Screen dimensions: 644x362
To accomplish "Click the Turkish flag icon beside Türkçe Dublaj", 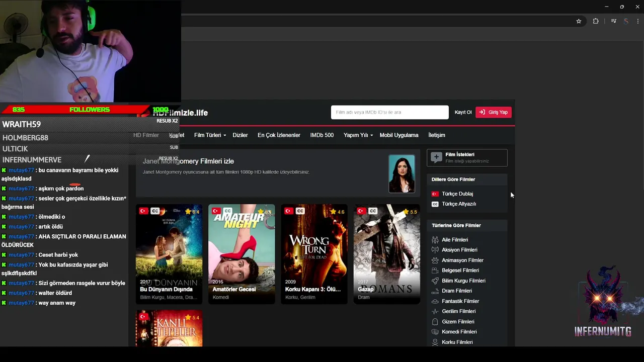I will coord(435,194).
